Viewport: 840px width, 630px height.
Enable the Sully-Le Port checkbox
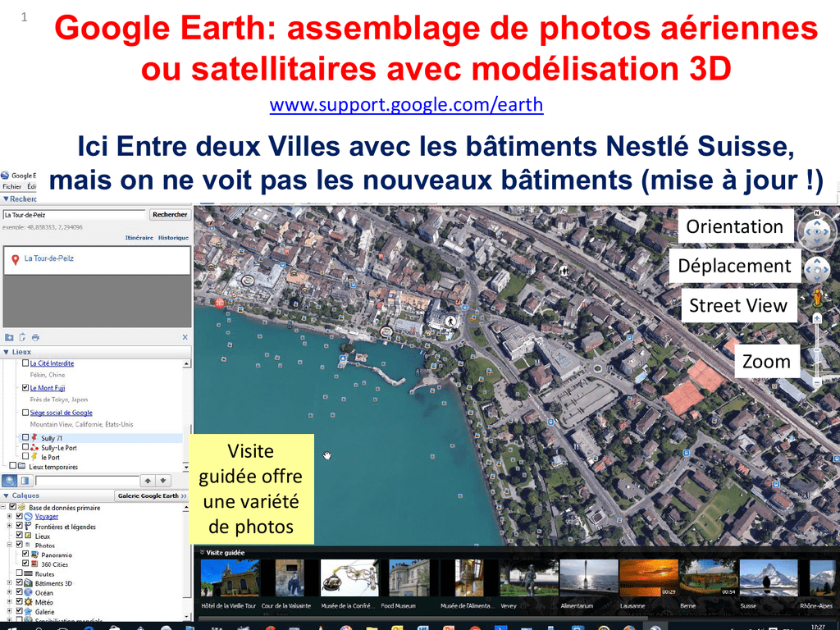pyautogui.click(x=25, y=447)
